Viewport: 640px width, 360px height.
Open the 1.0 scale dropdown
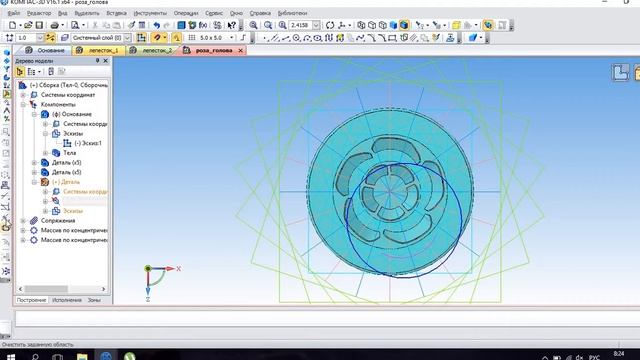point(40,38)
